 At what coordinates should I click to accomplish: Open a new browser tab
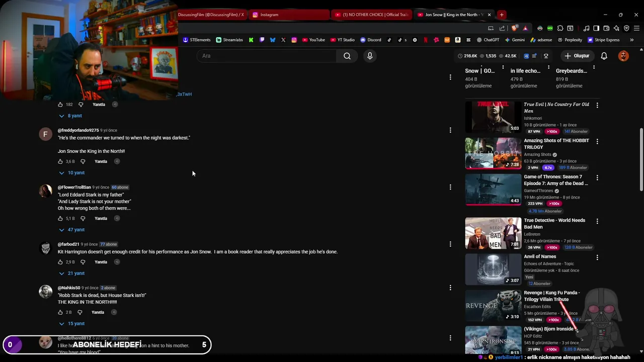[x=502, y=15]
